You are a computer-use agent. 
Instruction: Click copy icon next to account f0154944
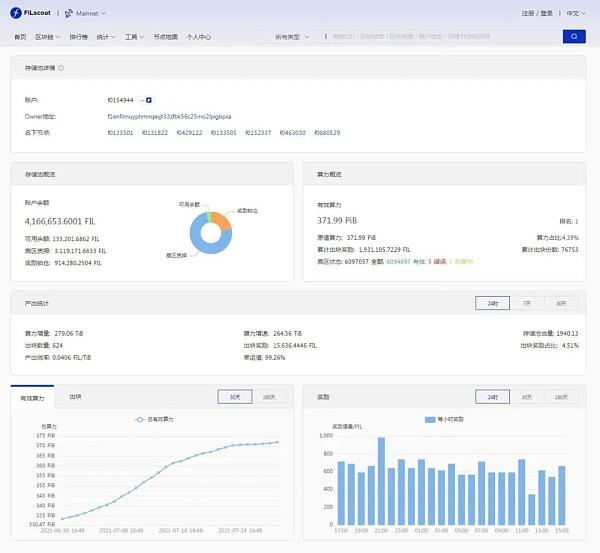(149, 100)
